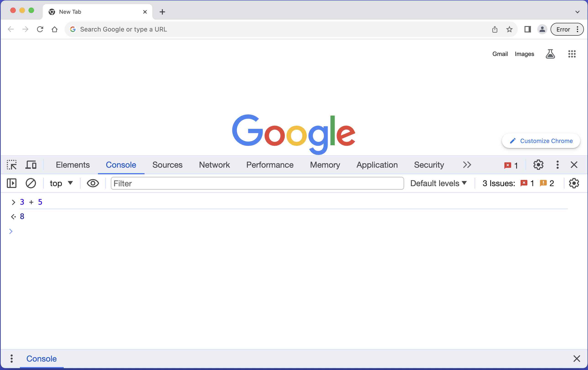Switch to the Security tab
Image resolution: width=588 pixels, height=370 pixels.
tap(429, 165)
